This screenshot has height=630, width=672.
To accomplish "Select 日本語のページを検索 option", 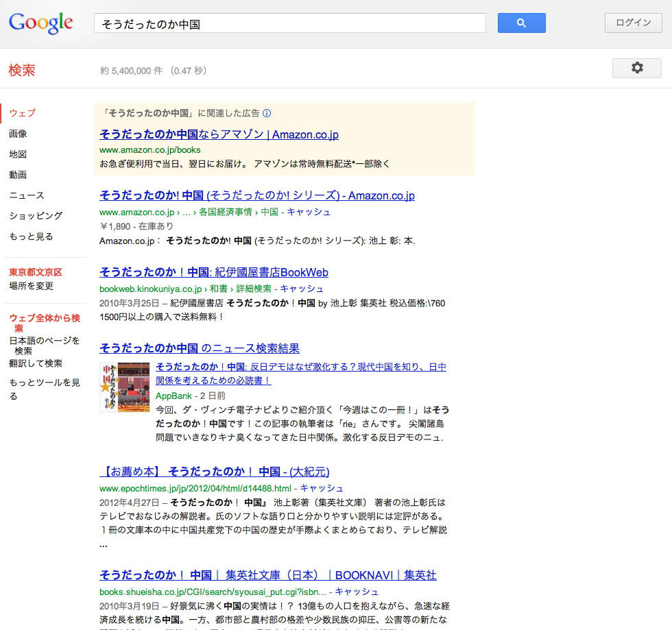I will 45,346.
